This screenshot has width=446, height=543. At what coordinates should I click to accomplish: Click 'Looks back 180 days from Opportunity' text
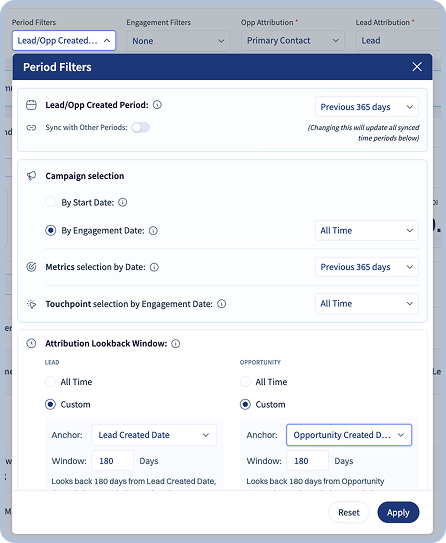315,481
